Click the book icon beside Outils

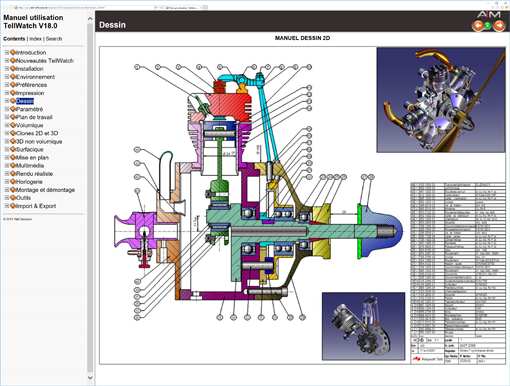point(13,198)
